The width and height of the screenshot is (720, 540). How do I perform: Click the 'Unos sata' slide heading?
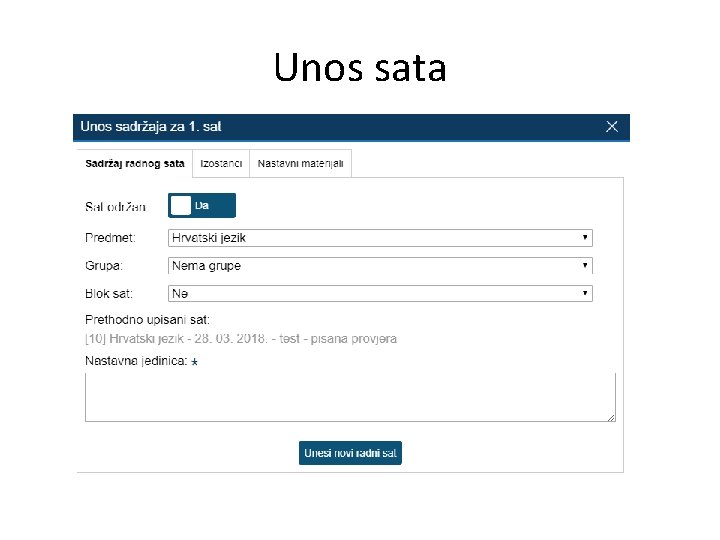coord(360,68)
